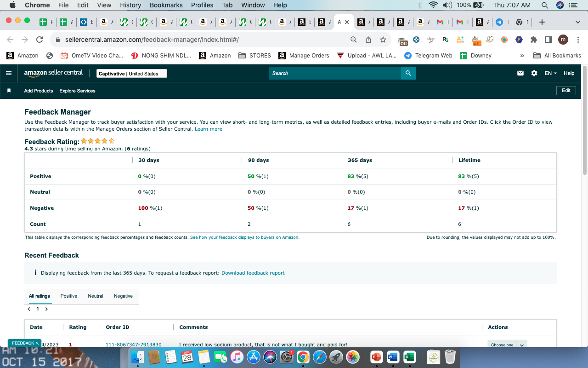
Task: Open System Preferences in the Dock
Action: click(x=286, y=357)
